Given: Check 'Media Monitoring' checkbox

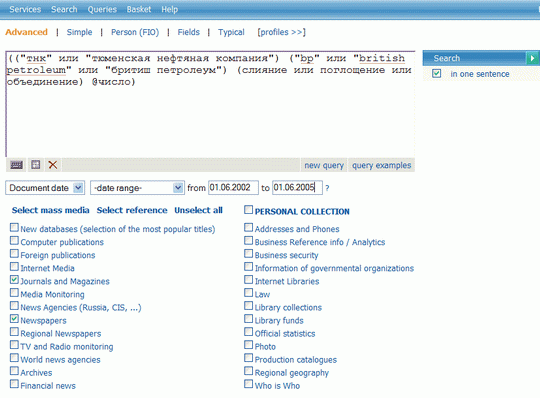Looking at the screenshot, I should [x=14, y=293].
